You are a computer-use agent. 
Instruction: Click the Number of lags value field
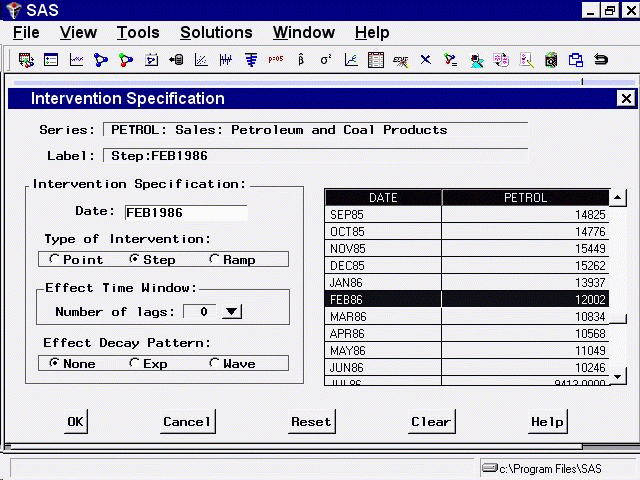tap(200, 311)
